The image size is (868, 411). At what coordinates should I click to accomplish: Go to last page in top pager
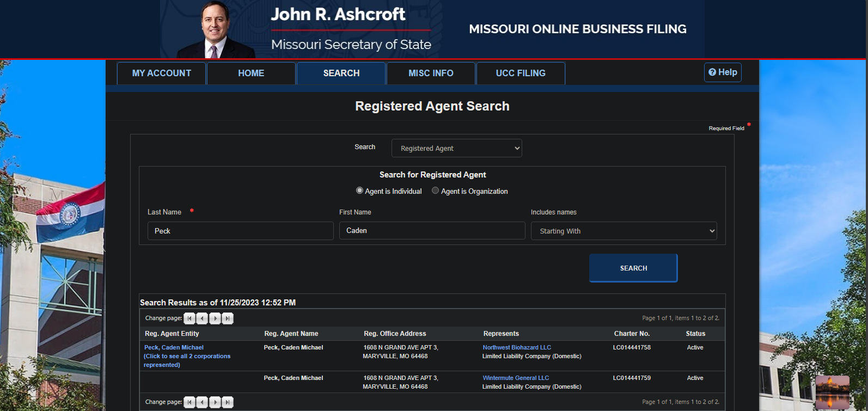click(x=228, y=318)
